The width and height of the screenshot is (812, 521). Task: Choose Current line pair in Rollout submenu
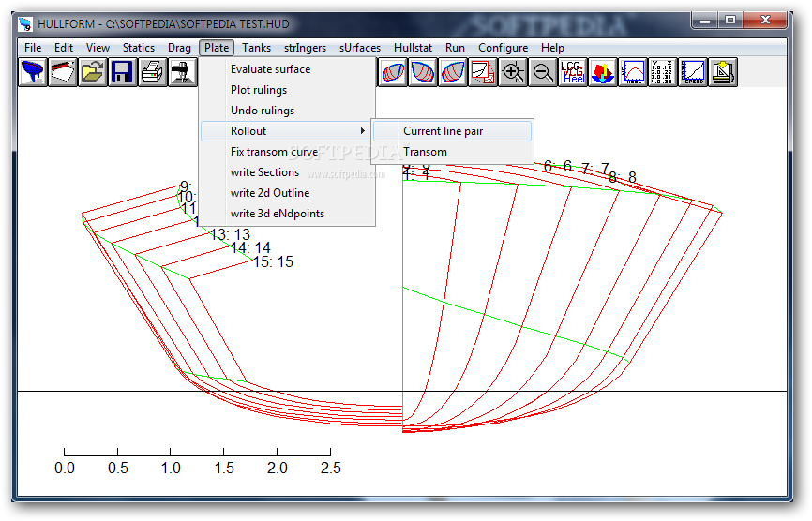452,131
